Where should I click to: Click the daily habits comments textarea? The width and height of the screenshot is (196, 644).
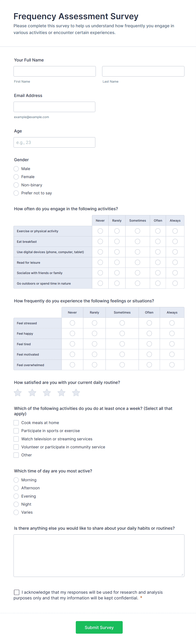click(x=99, y=555)
